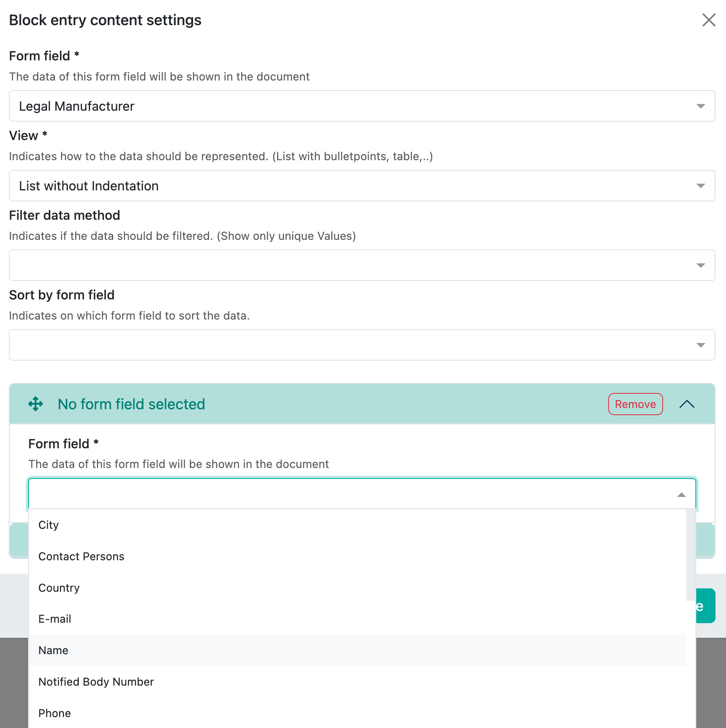Screen dimensions: 726x728
Task: Open the List without Indentation view dropdown
Action: (362, 186)
